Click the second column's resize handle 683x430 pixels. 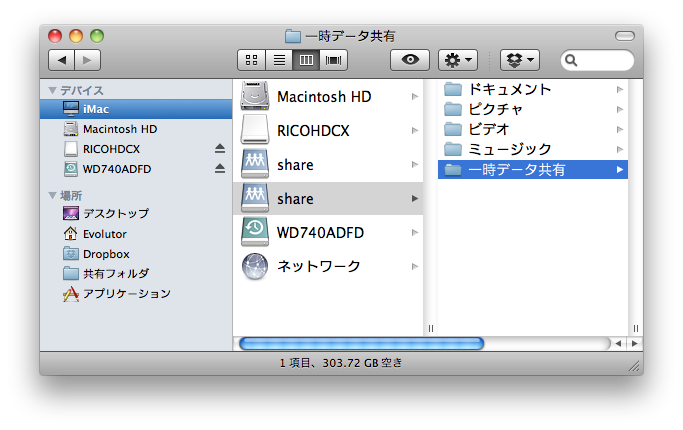[636, 328]
